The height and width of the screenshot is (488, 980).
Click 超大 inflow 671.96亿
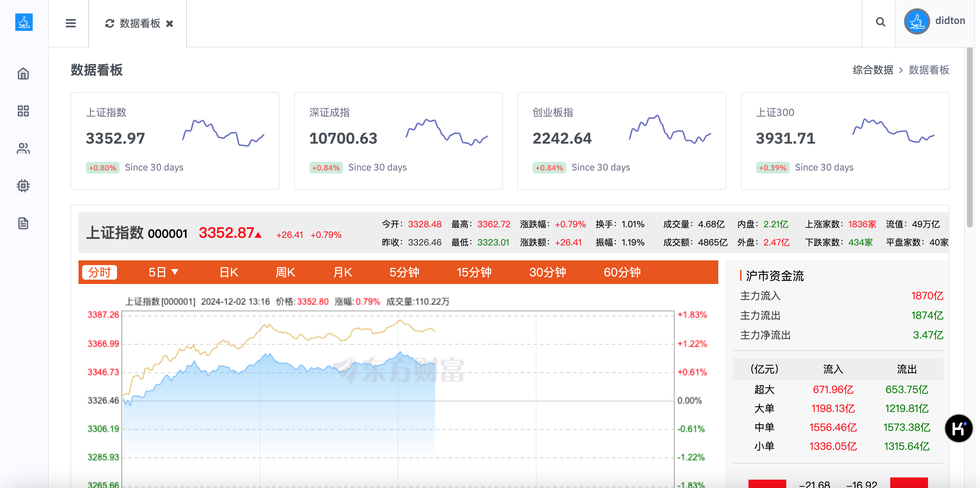(833, 390)
